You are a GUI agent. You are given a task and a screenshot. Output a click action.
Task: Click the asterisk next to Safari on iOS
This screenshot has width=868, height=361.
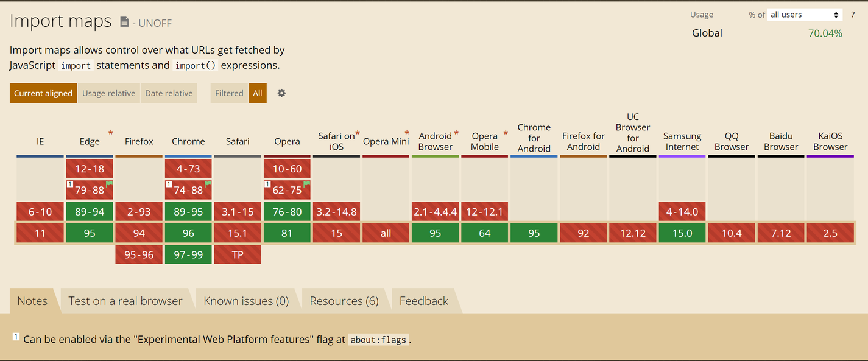358,131
